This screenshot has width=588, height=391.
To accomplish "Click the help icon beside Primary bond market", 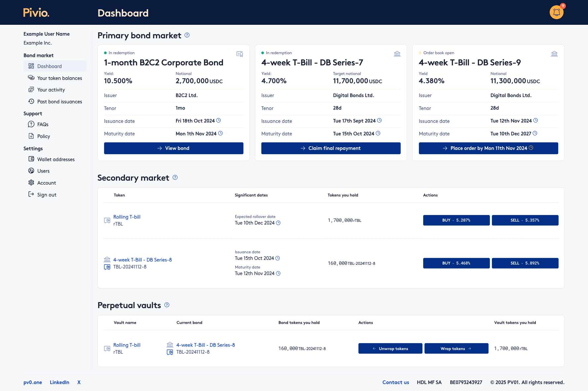I will coord(187,35).
